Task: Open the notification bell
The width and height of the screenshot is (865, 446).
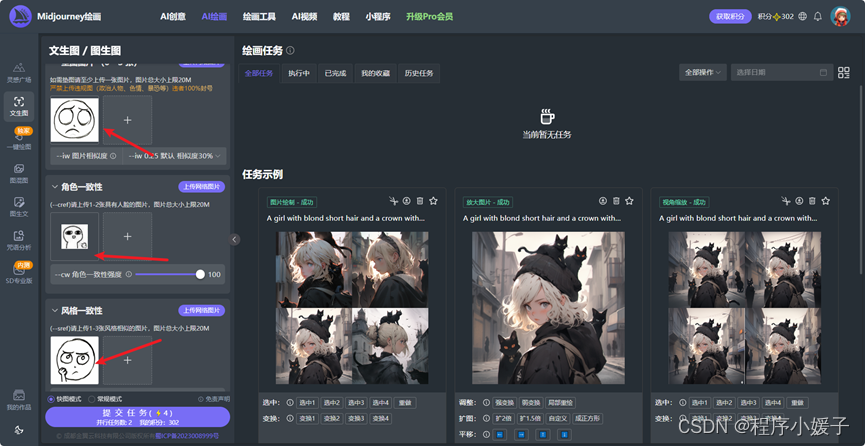Action: click(818, 16)
